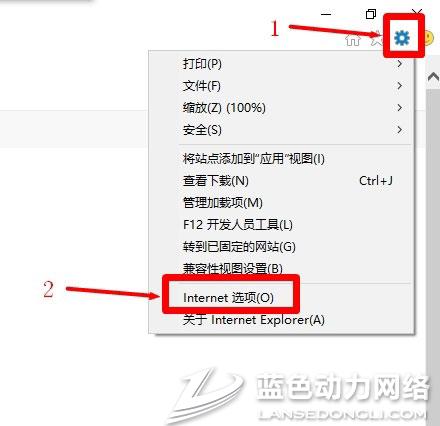Expand the 文件(F) submenu arrow
The image size is (440, 426).
point(400,86)
